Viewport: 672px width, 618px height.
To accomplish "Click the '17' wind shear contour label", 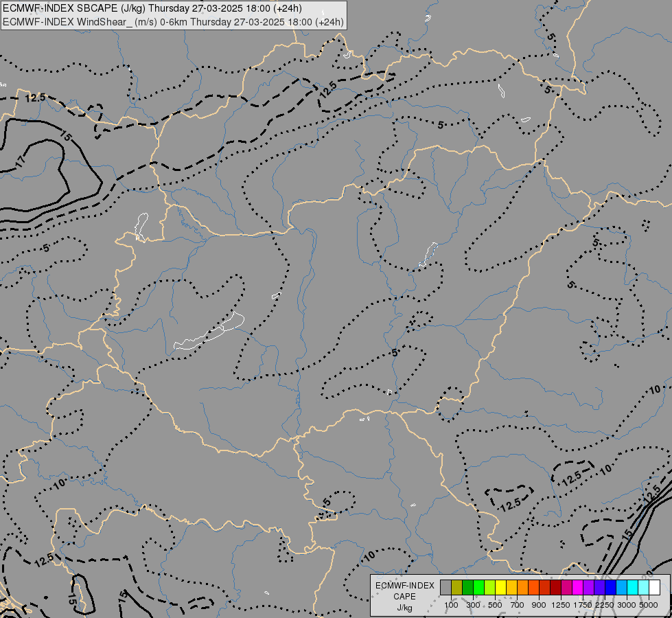I will (20, 161).
